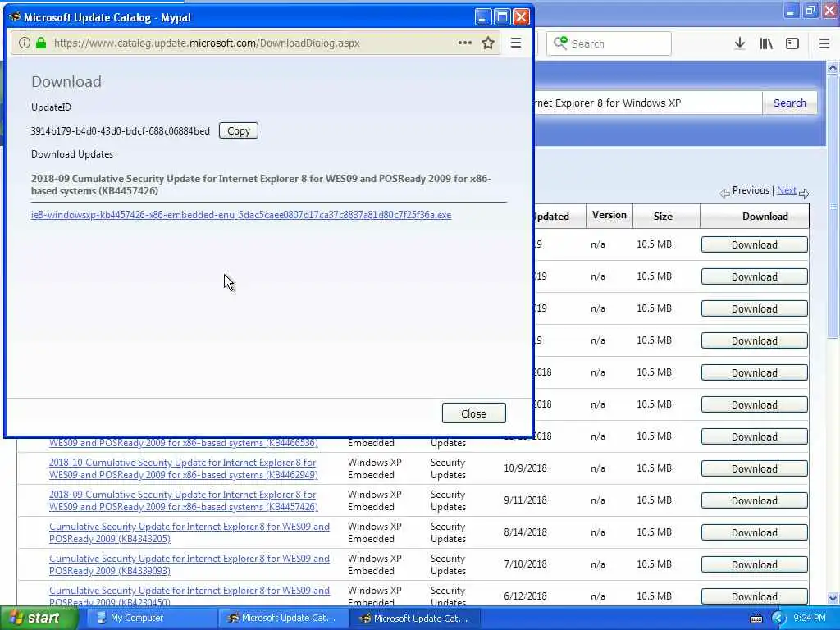Copy the UpdateID with the Copy button
The image size is (840, 630).
pos(239,130)
